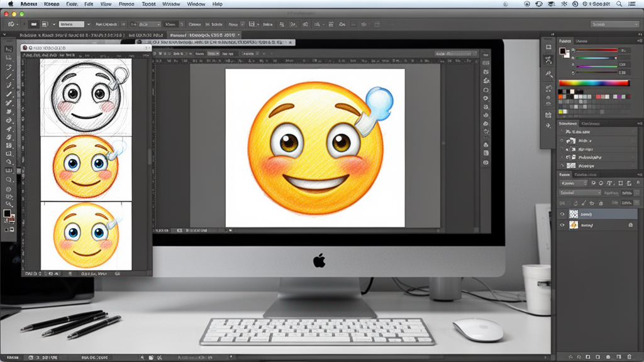
Task: Open Spotlight magnifier in macOS menu bar
Action: click(619, 4)
